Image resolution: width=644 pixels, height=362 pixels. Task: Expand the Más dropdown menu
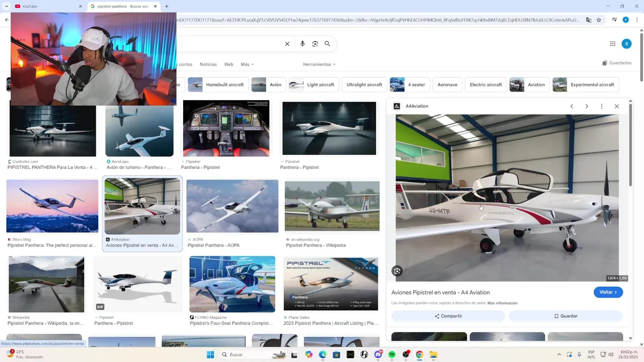point(247,64)
